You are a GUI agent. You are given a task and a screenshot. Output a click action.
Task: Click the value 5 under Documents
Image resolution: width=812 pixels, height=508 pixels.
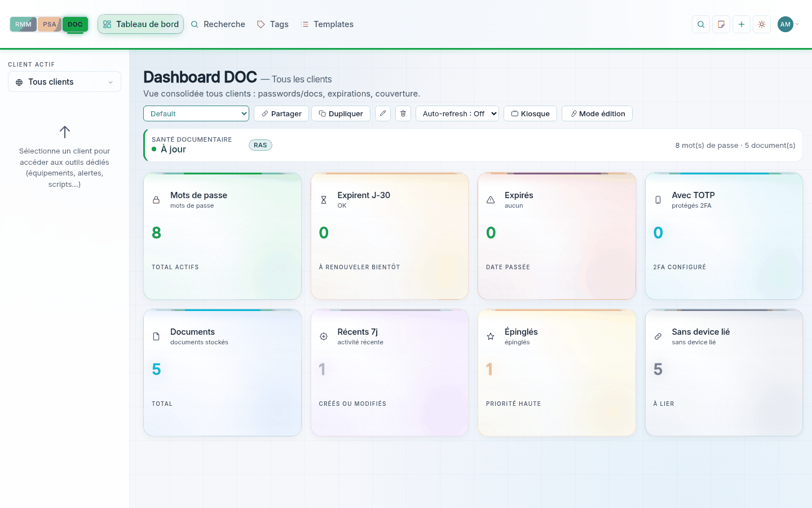(x=157, y=369)
